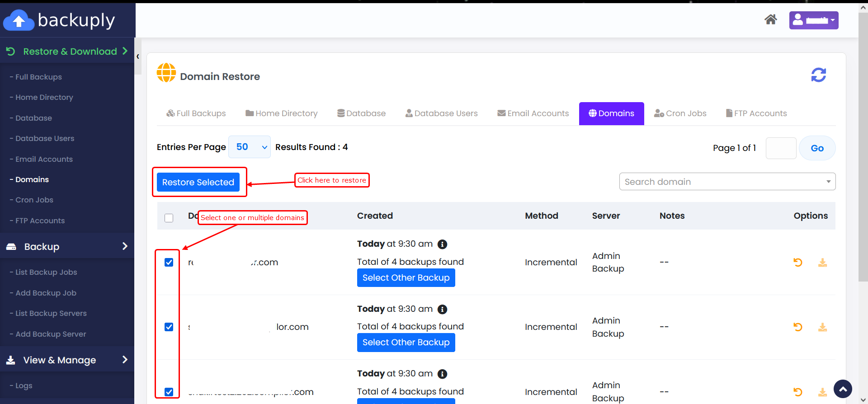Click info icon beside first backup time
Image resolution: width=868 pixels, height=404 pixels.
tap(442, 244)
